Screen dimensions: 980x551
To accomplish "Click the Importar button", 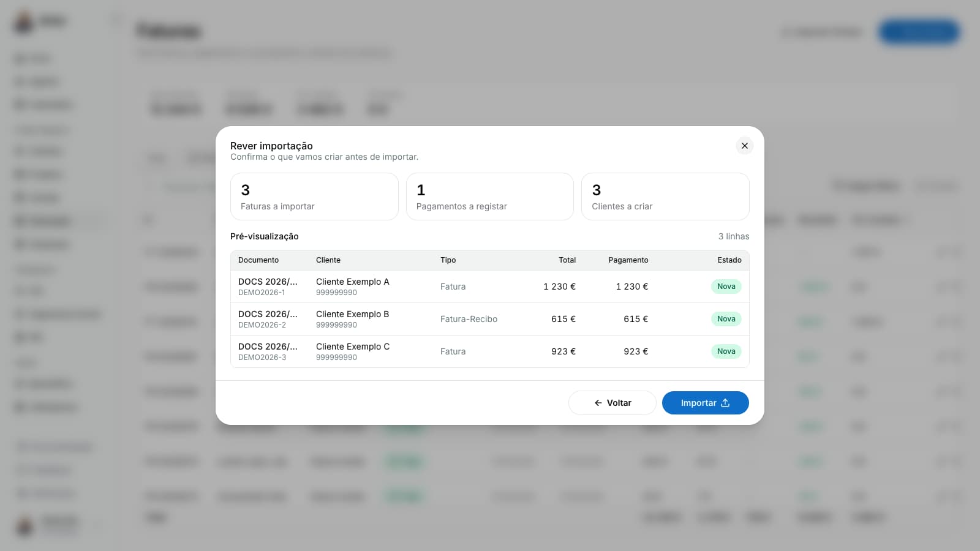I will tap(705, 403).
